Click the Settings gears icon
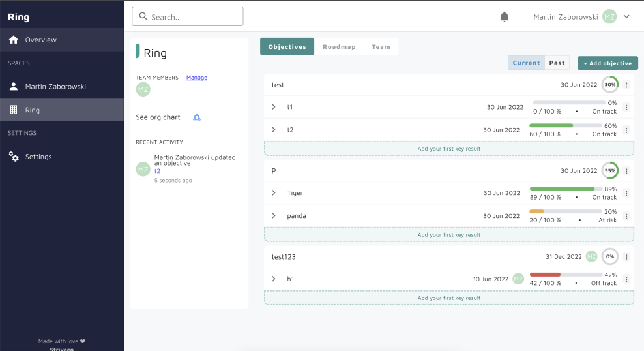 pos(14,157)
